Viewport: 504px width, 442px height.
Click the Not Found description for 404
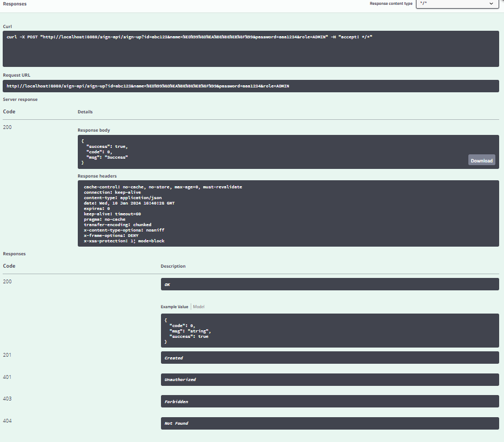pos(330,423)
